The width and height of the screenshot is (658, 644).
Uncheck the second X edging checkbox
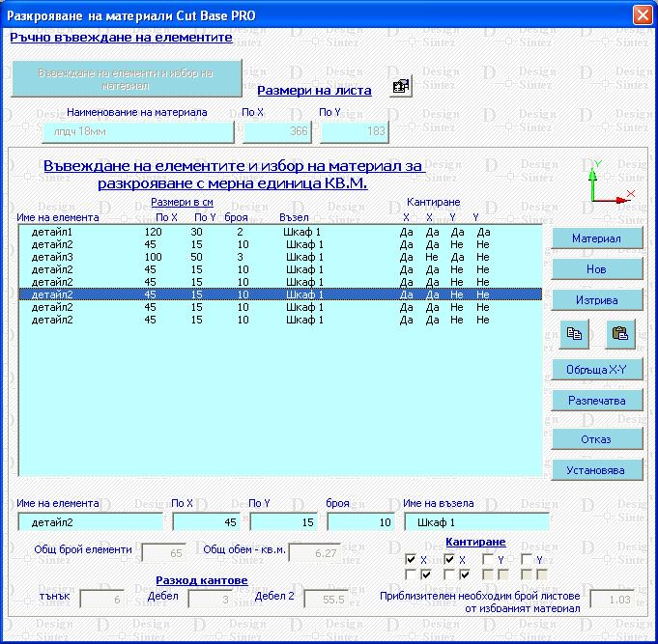(449, 559)
